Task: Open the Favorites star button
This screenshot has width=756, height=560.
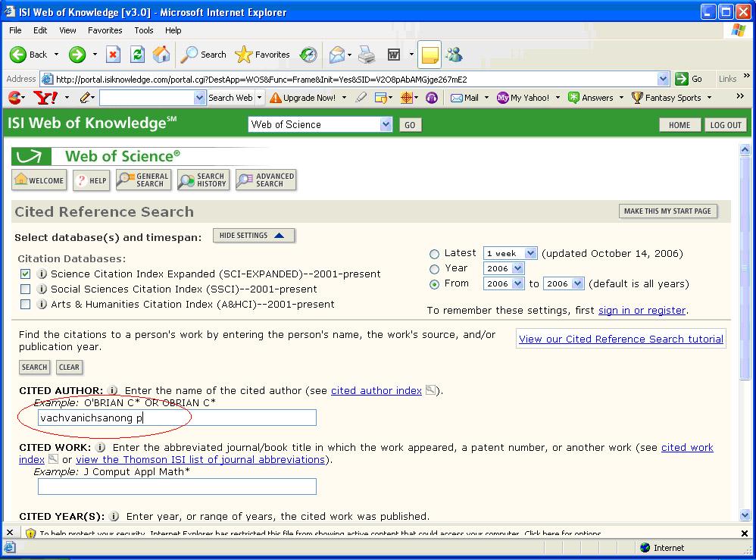Action: pyautogui.click(x=262, y=55)
